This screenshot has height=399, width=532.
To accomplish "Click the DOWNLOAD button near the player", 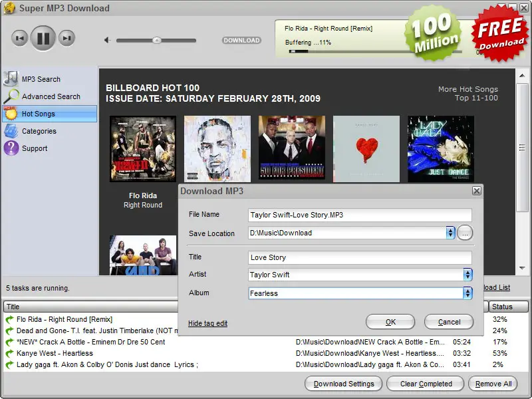I will [241, 41].
